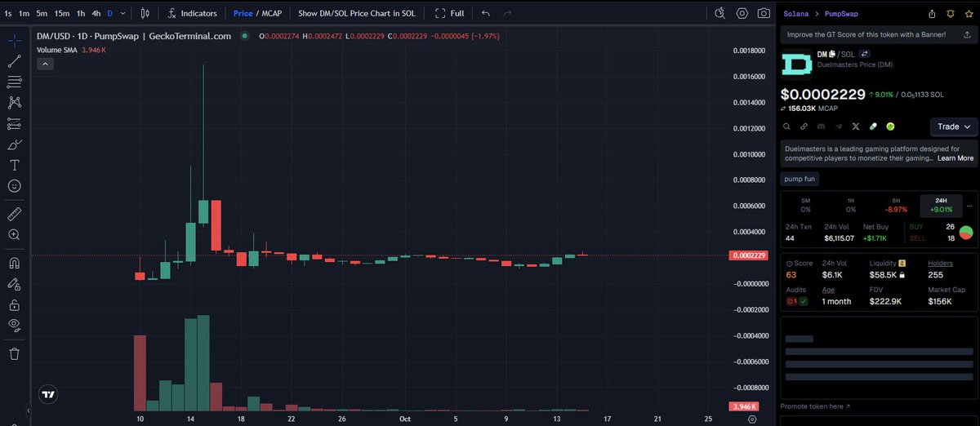This screenshot has height=426, width=980.
Task: Open chart settings hexagon icon
Action: click(x=742, y=13)
